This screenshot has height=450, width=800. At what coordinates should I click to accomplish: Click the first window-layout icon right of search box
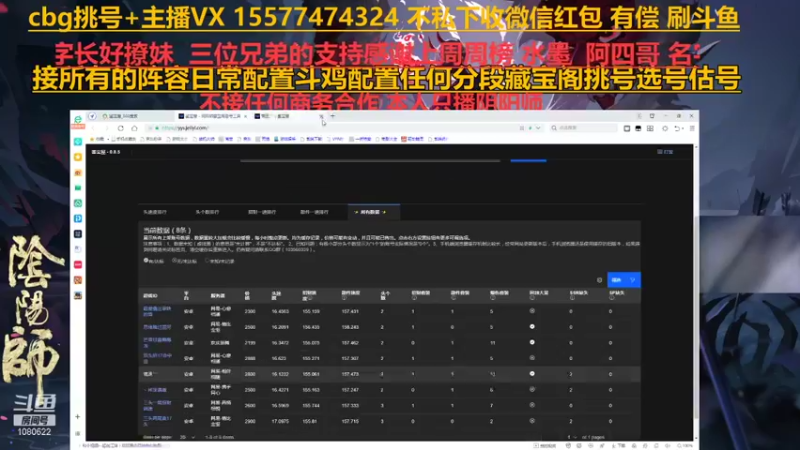coord(627,129)
